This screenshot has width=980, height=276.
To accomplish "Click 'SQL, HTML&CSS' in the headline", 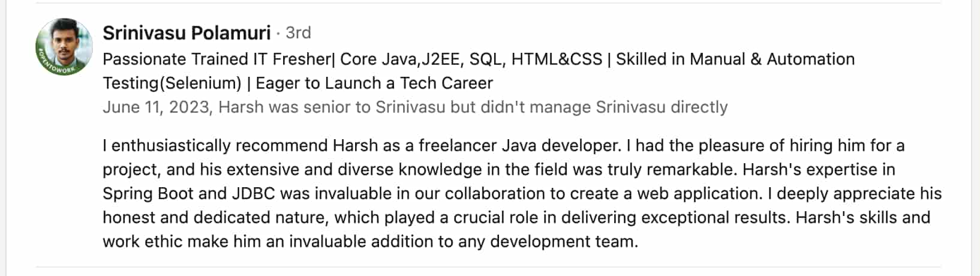I will 536,59.
